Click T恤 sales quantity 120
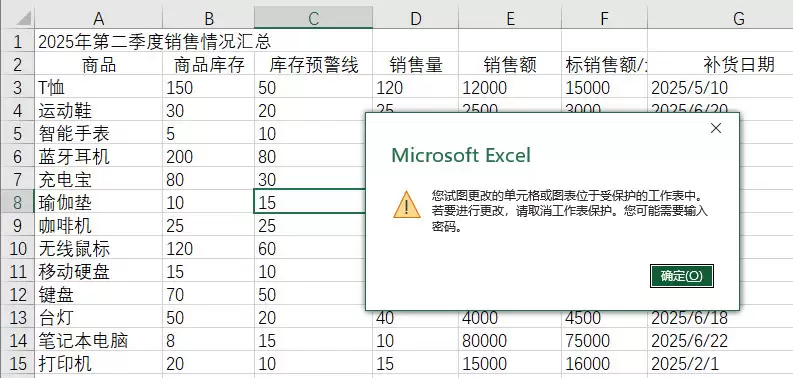 (416, 88)
